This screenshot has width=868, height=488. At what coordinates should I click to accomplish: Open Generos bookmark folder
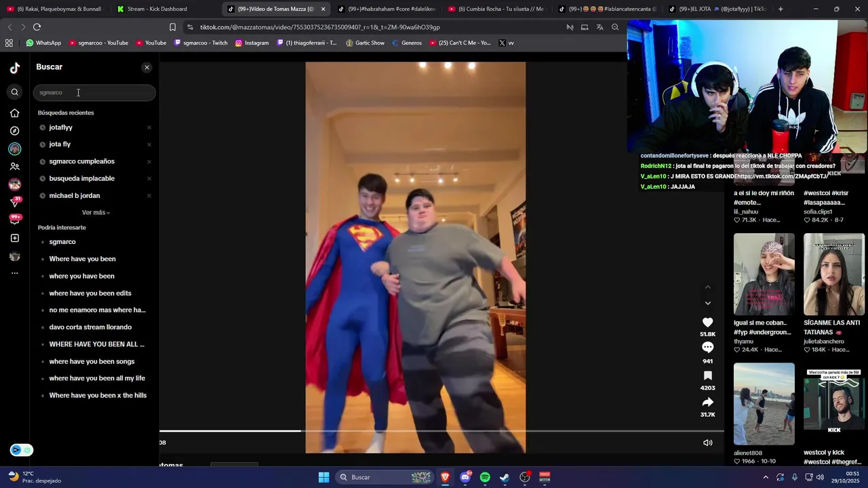pyautogui.click(x=406, y=43)
